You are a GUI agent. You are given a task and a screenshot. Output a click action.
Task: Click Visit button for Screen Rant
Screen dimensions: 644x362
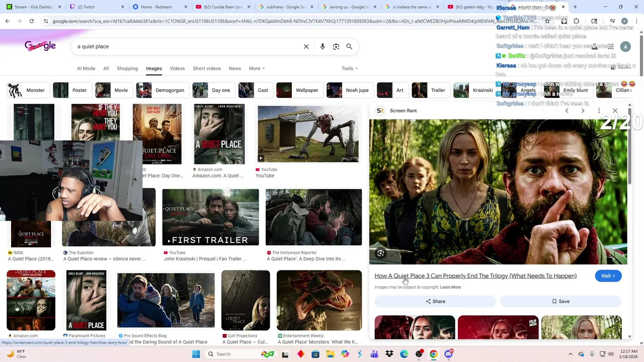coord(608,276)
